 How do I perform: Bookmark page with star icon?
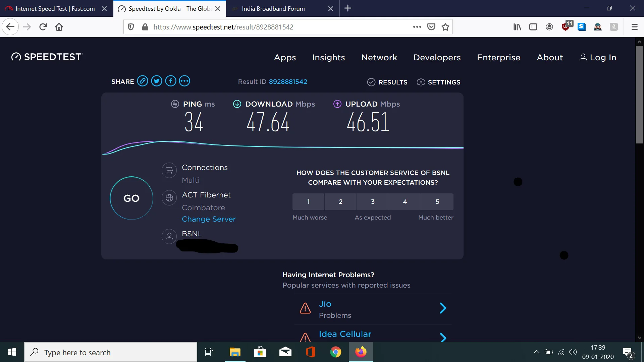(x=445, y=27)
